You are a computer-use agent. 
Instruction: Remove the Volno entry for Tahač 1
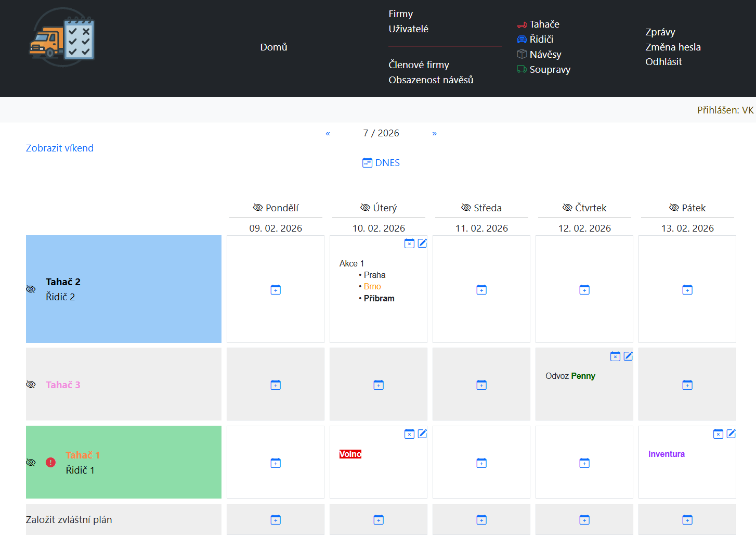point(409,434)
